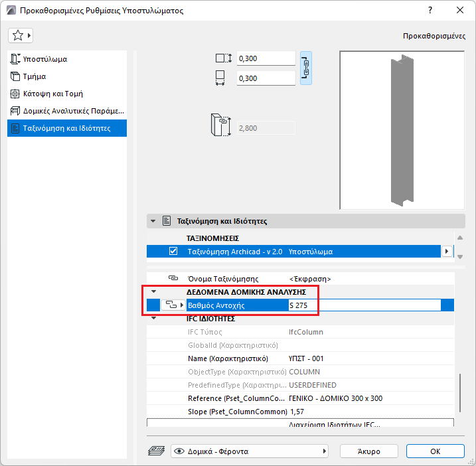Click the Άκυρο cancel button
476x466 pixels.
click(x=369, y=451)
